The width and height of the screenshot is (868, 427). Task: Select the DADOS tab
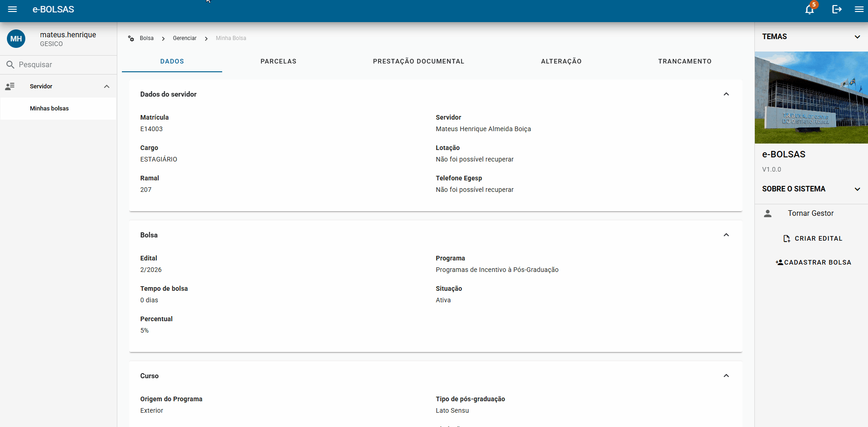[x=172, y=62]
